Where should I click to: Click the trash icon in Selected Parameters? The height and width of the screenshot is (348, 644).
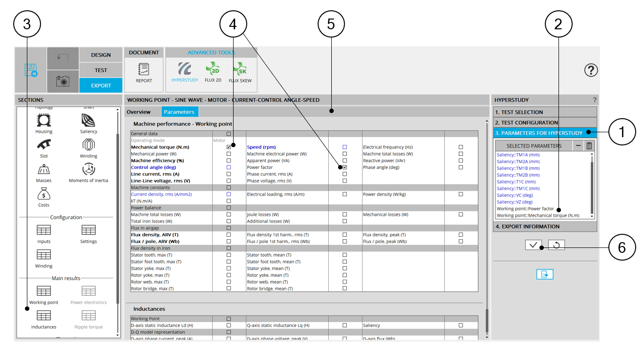589,145
